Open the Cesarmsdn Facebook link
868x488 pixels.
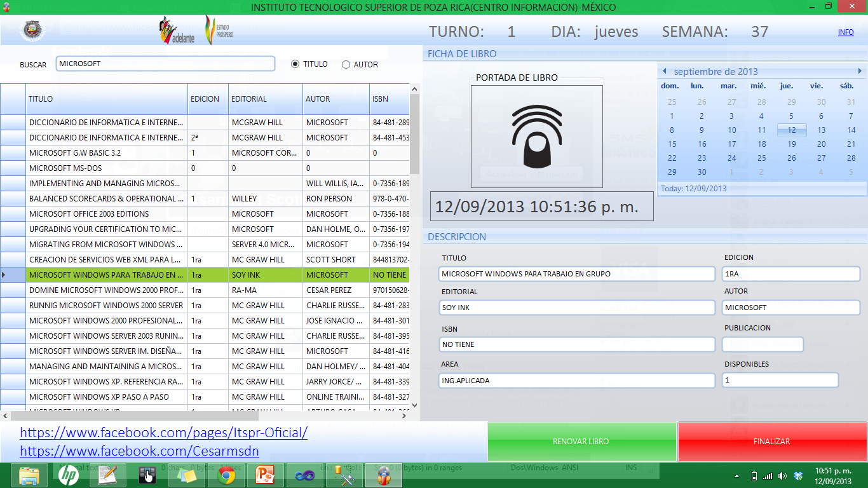[x=140, y=452]
